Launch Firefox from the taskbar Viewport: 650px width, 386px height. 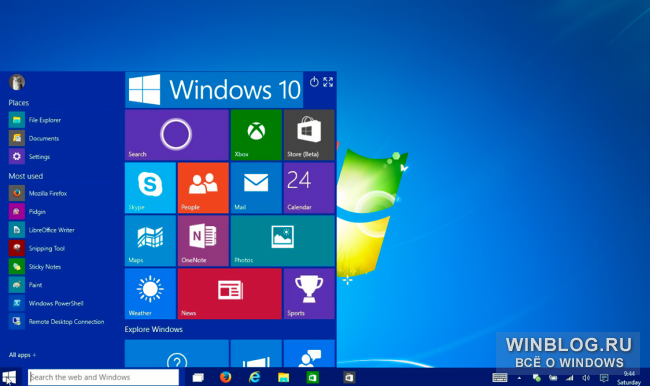pos(226,377)
